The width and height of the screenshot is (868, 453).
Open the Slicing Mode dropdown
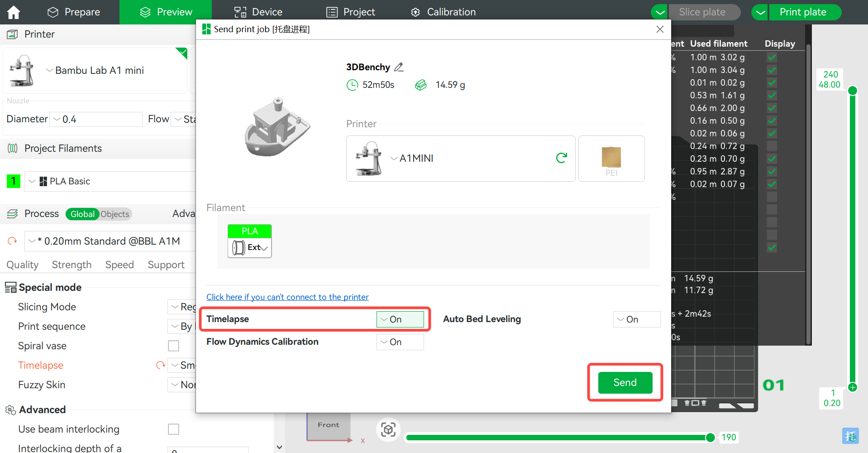click(x=181, y=307)
